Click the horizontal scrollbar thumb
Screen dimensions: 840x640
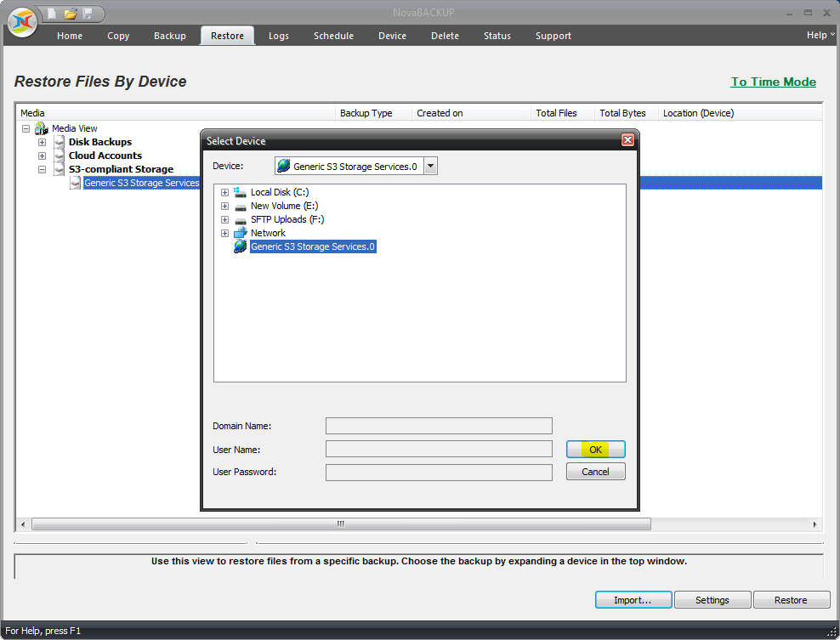coord(341,524)
